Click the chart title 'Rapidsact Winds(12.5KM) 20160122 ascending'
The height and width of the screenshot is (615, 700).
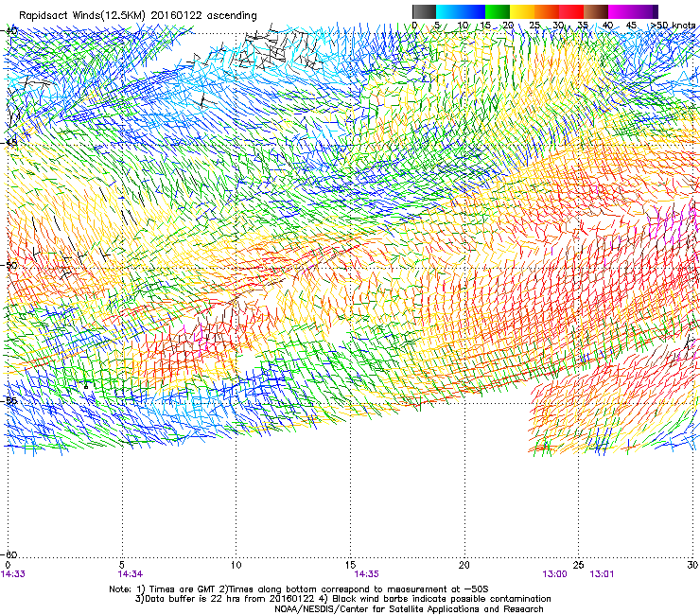pyautogui.click(x=138, y=16)
